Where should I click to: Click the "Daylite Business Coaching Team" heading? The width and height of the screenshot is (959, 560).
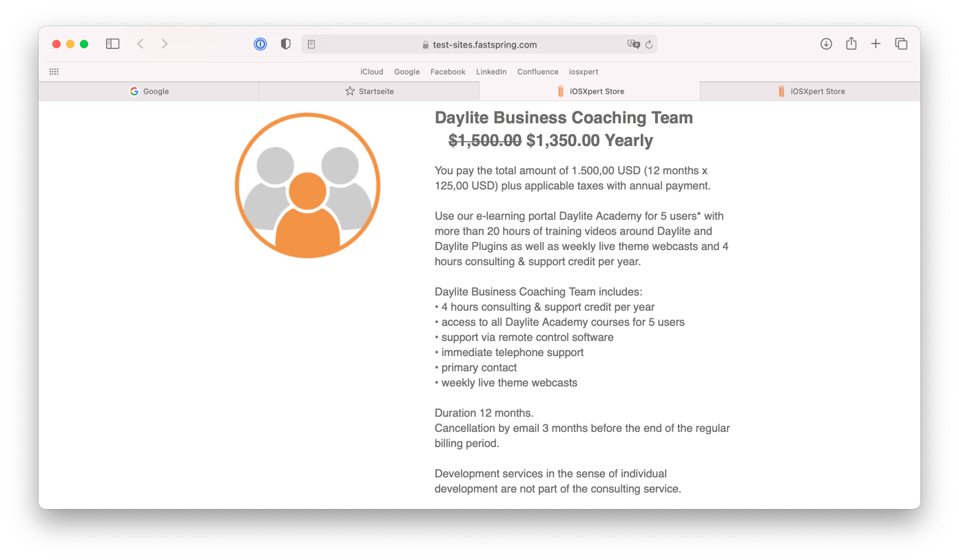coord(564,118)
